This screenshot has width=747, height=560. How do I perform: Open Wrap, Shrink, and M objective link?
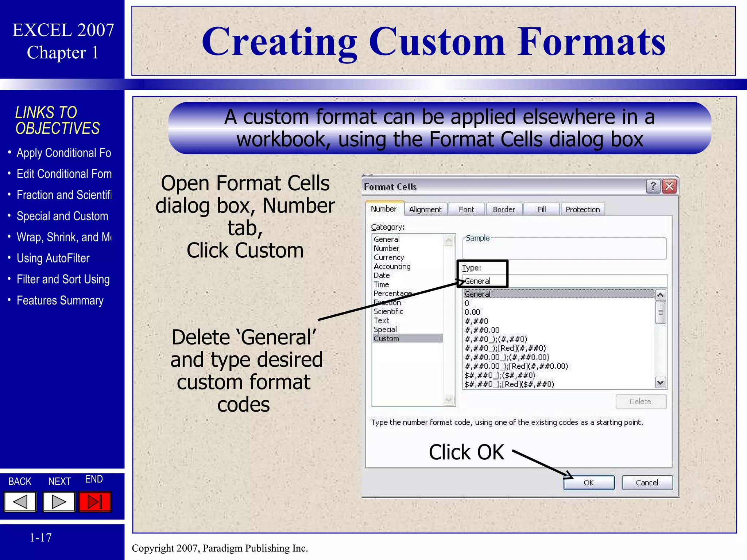pyautogui.click(x=64, y=237)
